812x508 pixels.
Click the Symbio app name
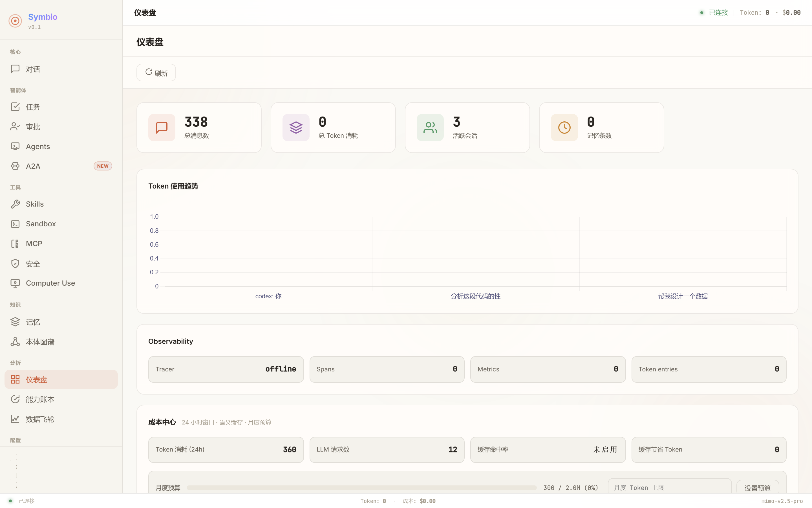[x=43, y=17]
